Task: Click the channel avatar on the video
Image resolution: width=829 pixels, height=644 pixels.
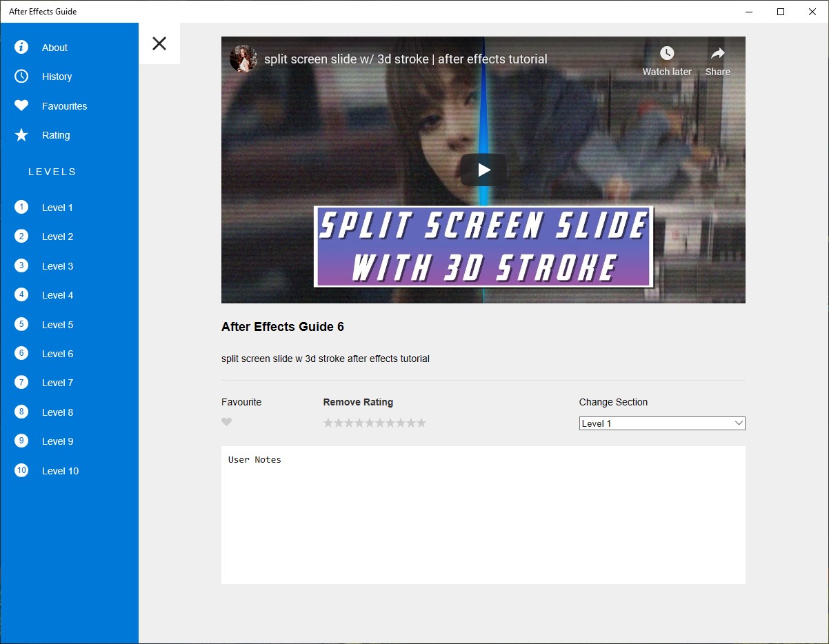Action: click(x=243, y=59)
